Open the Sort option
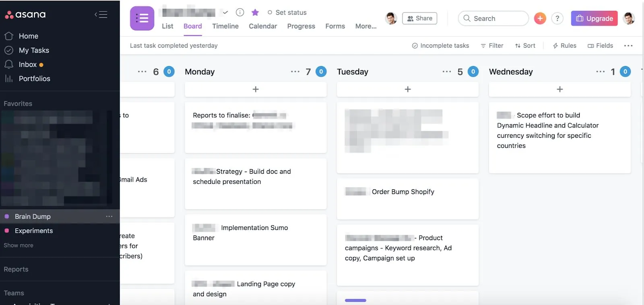Image resolution: width=644 pixels, height=305 pixels. click(x=525, y=46)
